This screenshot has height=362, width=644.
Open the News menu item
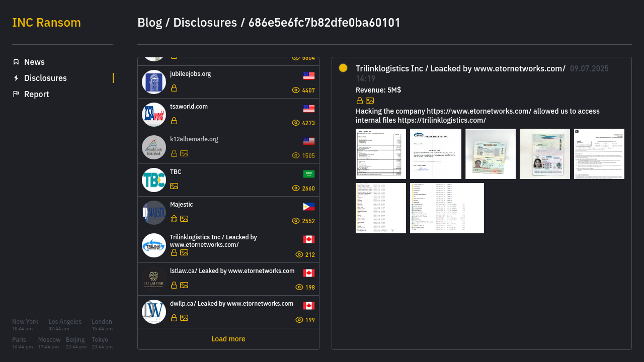34,62
